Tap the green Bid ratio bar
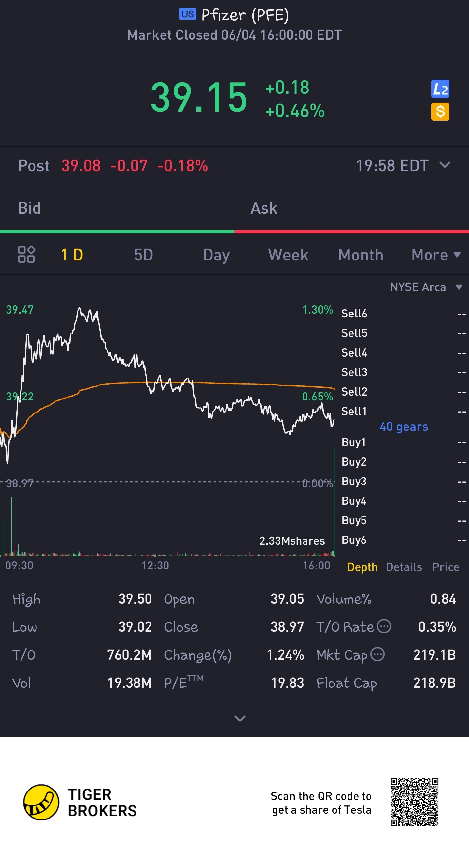 click(x=117, y=231)
